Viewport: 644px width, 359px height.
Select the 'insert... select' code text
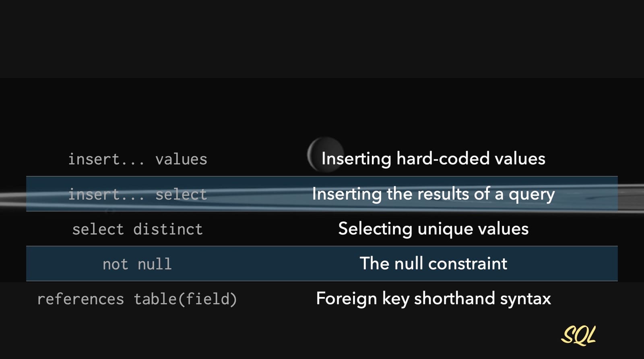(x=137, y=194)
